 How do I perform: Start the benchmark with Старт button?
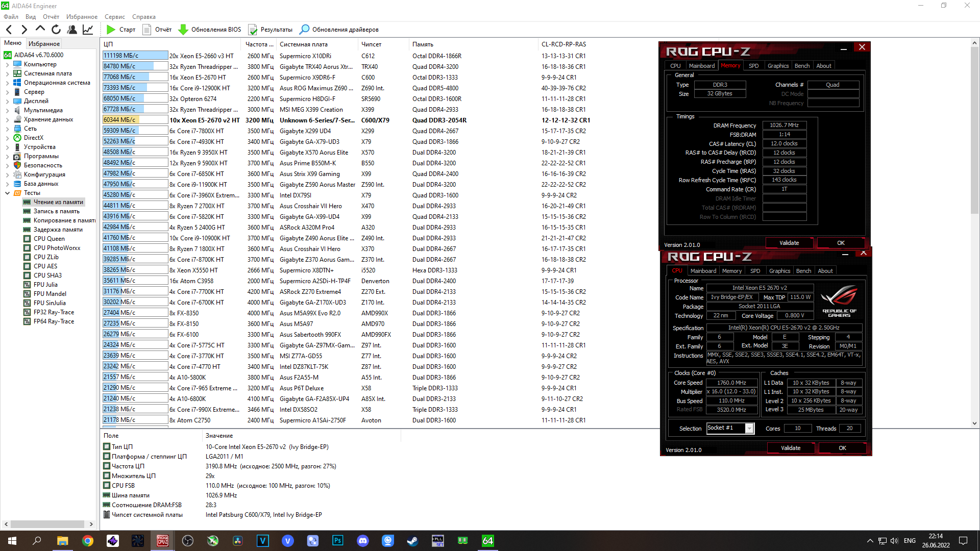coord(121,30)
